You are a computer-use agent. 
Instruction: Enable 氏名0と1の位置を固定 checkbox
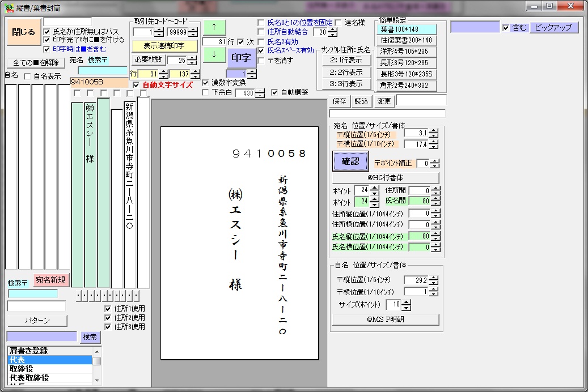(x=261, y=23)
